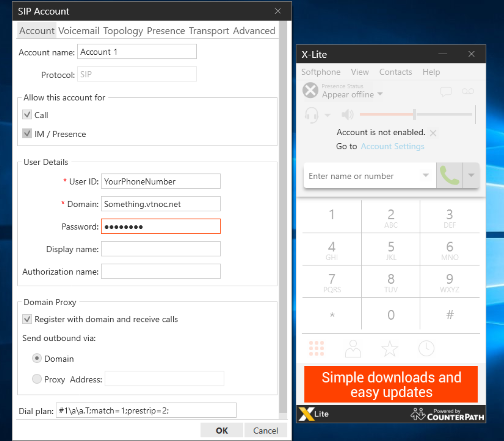
Task: Dial digit 0 on keypad
Action: pyautogui.click(x=391, y=314)
